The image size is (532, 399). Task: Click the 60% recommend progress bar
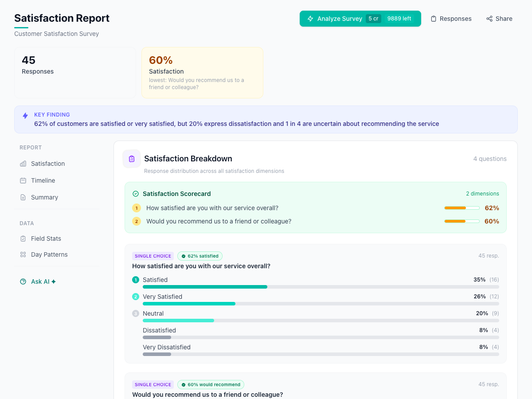coord(462,221)
